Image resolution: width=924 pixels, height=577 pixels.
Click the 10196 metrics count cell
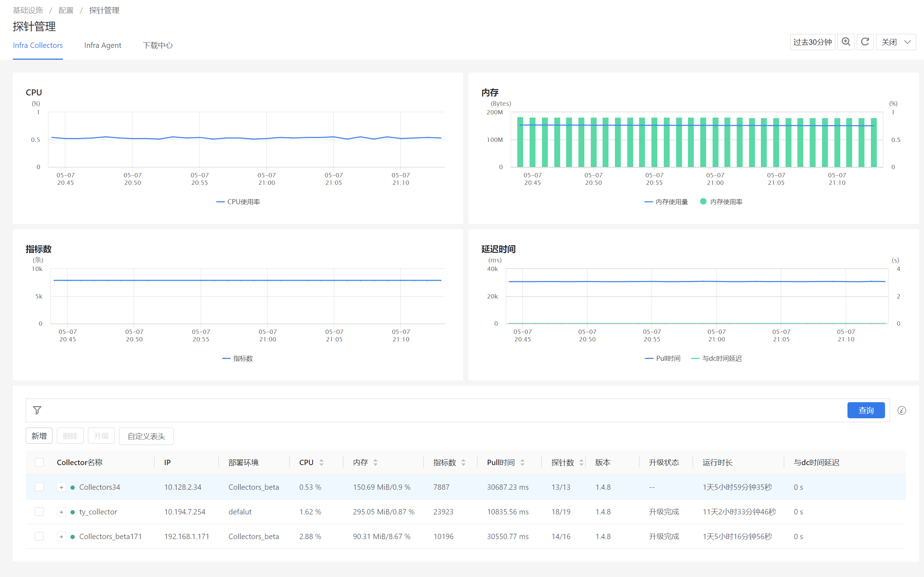tap(443, 537)
